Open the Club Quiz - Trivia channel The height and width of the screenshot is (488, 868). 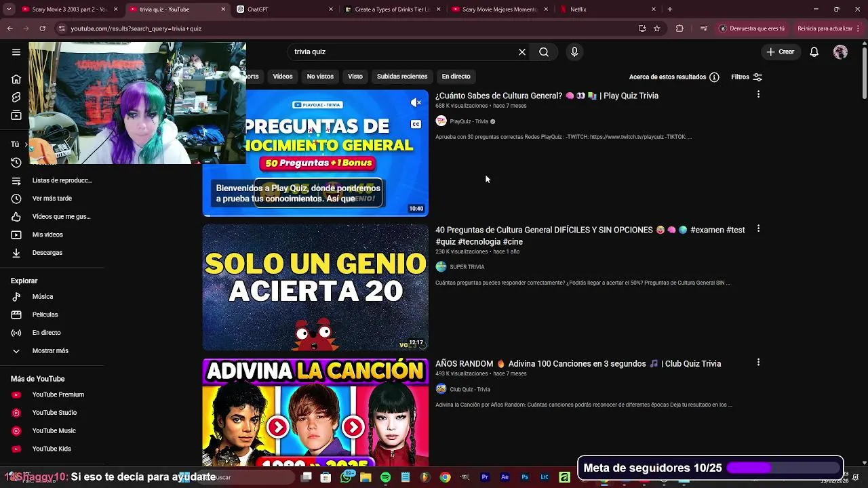469,389
